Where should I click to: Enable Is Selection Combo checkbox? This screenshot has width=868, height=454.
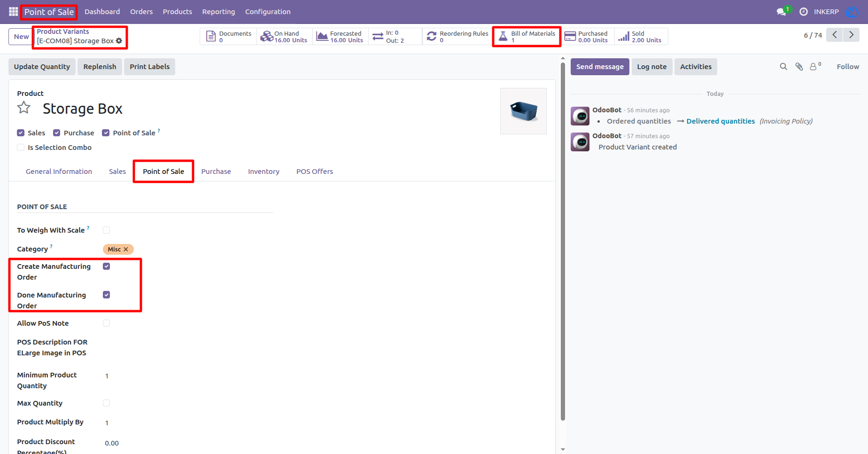click(x=21, y=148)
